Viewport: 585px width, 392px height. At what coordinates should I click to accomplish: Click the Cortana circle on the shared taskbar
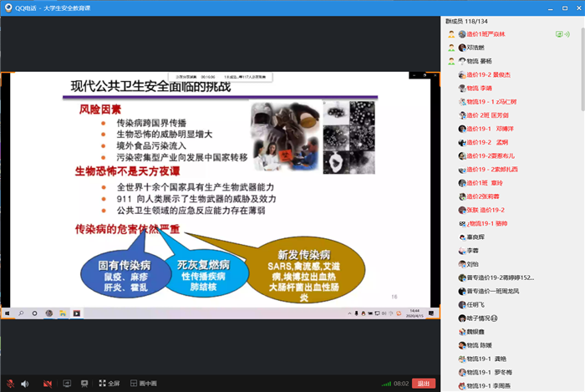pyautogui.click(x=35, y=313)
